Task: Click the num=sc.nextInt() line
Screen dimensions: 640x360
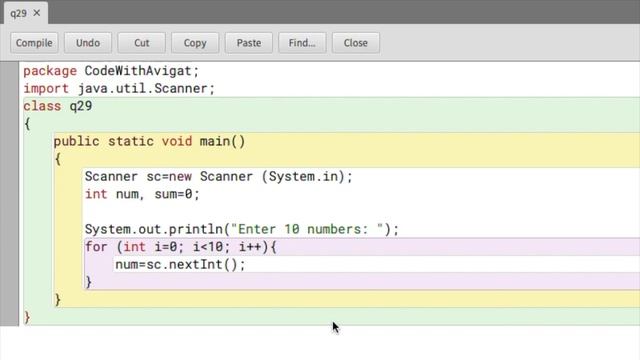Action: tap(180, 264)
